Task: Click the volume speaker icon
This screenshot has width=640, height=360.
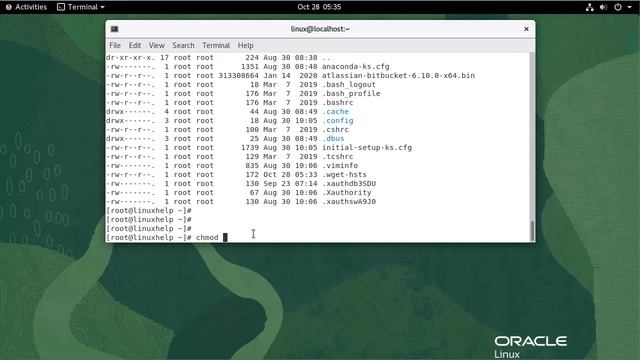Action: pyautogui.click(x=603, y=7)
